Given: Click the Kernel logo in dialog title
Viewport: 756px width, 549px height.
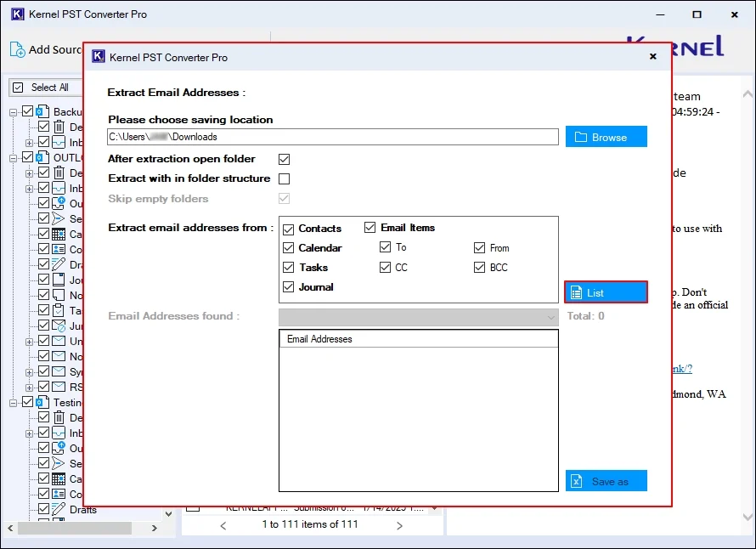Looking at the screenshot, I should (99, 57).
